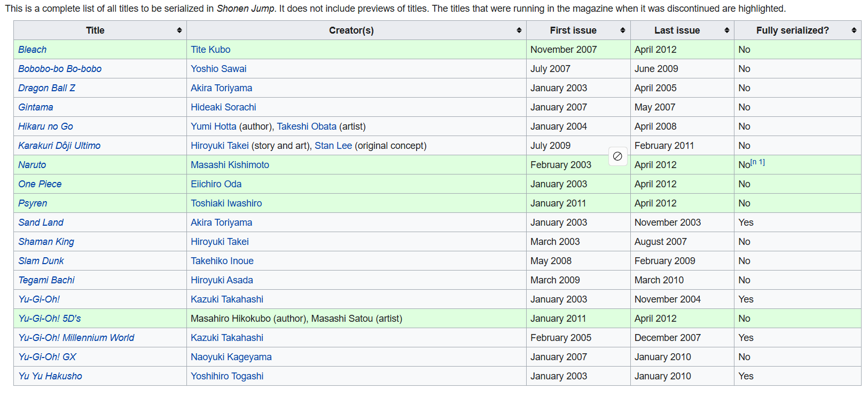This screenshot has width=868, height=397.
Task: Go to the Sand Land article
Action: tap(41, 223)
